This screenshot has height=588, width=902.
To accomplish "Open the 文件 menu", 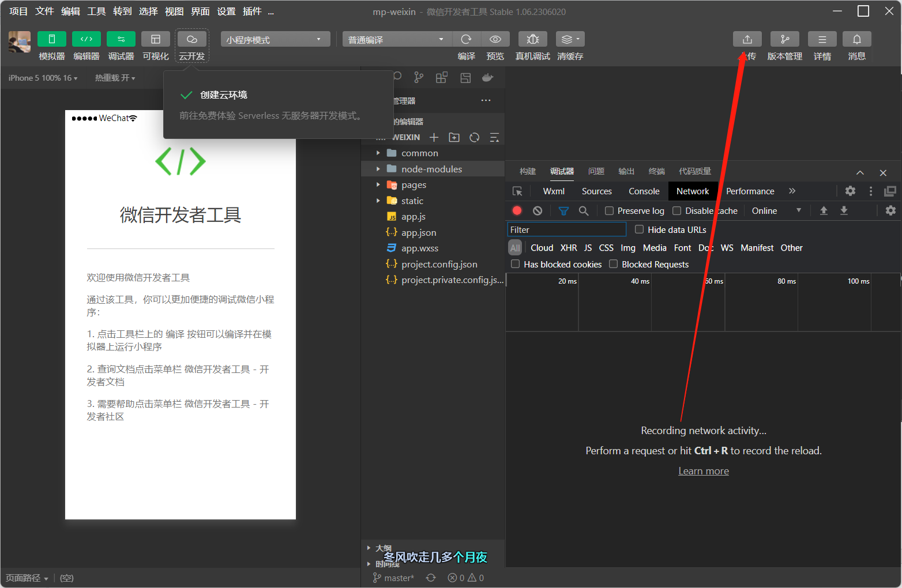I will [44, 12].
